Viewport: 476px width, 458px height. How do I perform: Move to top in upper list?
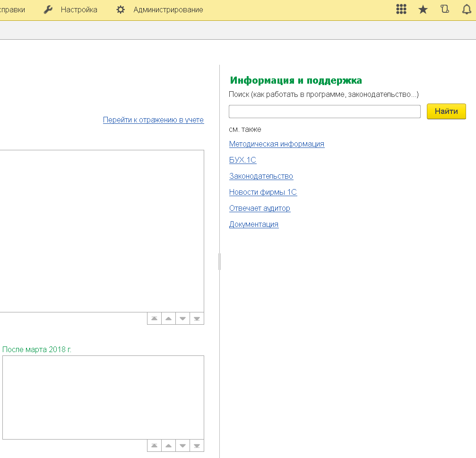click(154, 319)
